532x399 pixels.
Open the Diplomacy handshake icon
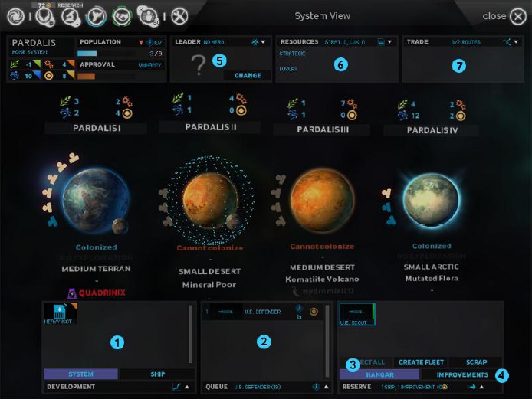point(122,16)
